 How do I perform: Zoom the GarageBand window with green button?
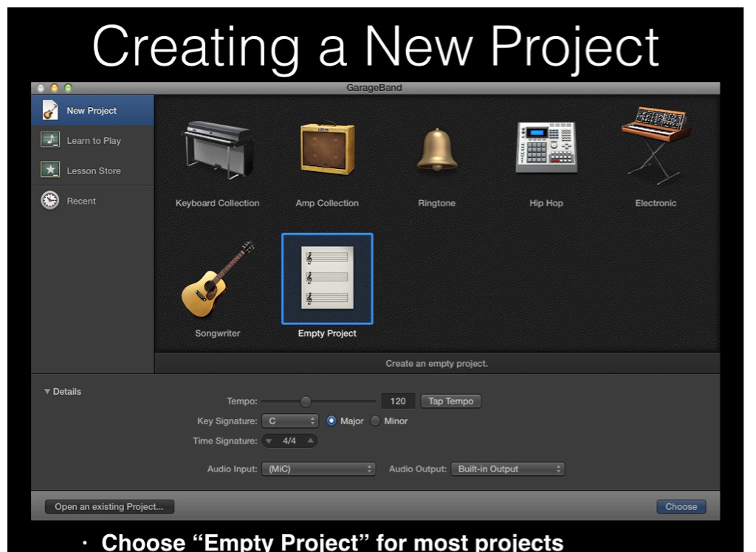(x=68, y=88)
